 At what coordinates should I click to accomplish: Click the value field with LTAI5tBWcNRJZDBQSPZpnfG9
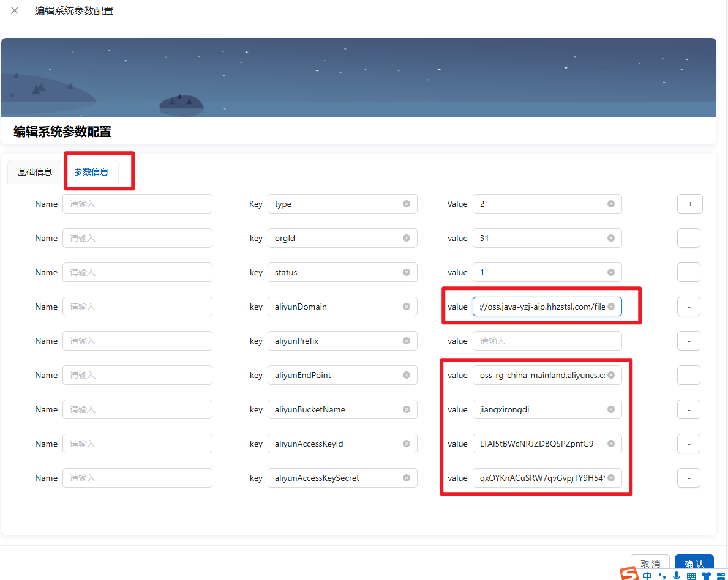point(547,444)
